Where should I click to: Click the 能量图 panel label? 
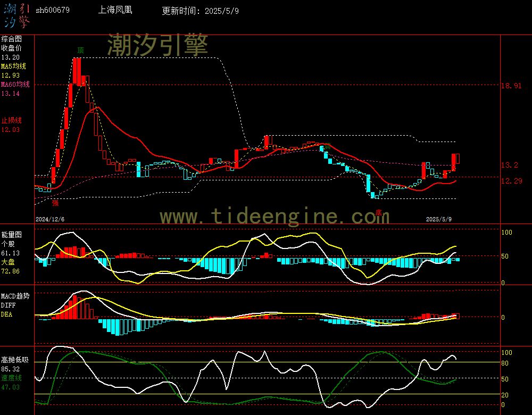point(11,235)
